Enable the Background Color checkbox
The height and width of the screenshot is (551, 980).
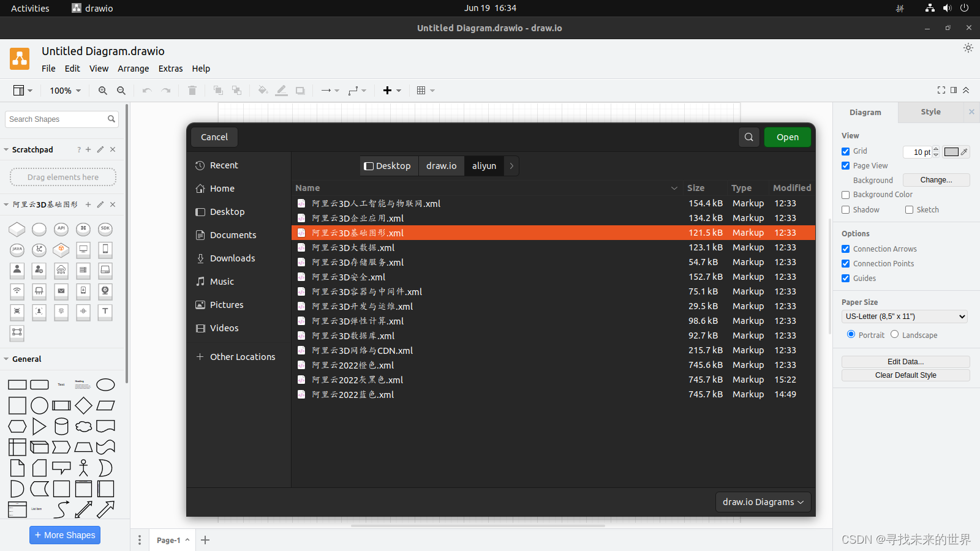click(845, 195)
